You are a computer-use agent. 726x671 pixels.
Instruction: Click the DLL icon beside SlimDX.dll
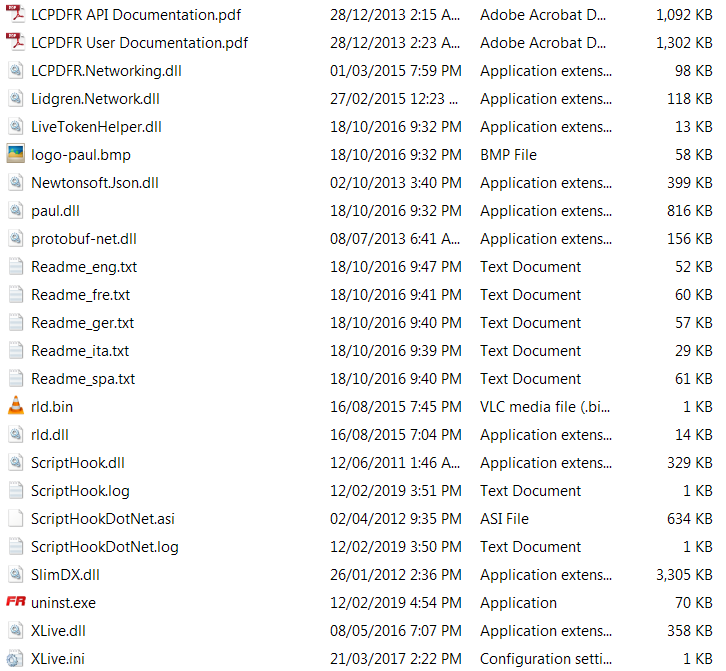point(15,574)
